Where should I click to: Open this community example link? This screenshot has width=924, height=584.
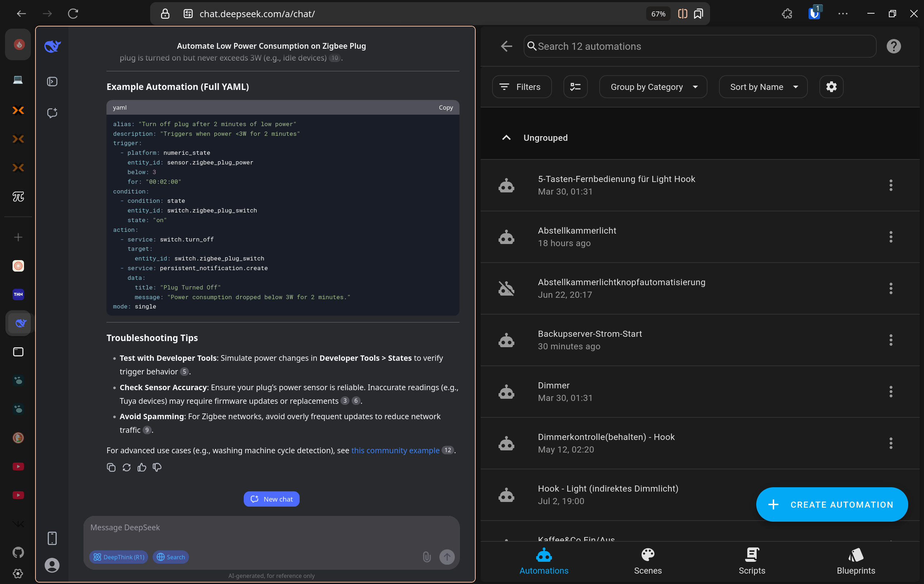click(x=395, y=450)
